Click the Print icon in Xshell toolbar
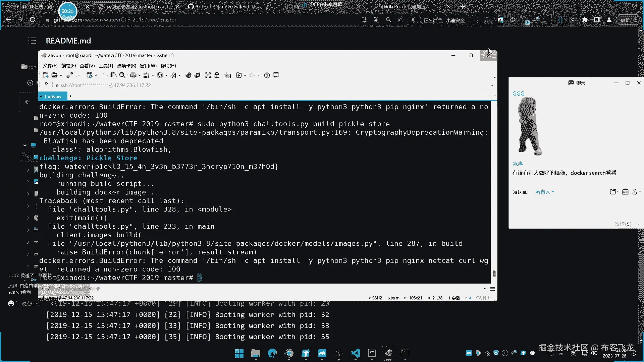The width and height of the screenshot is (644, 362). pos(133,75)
